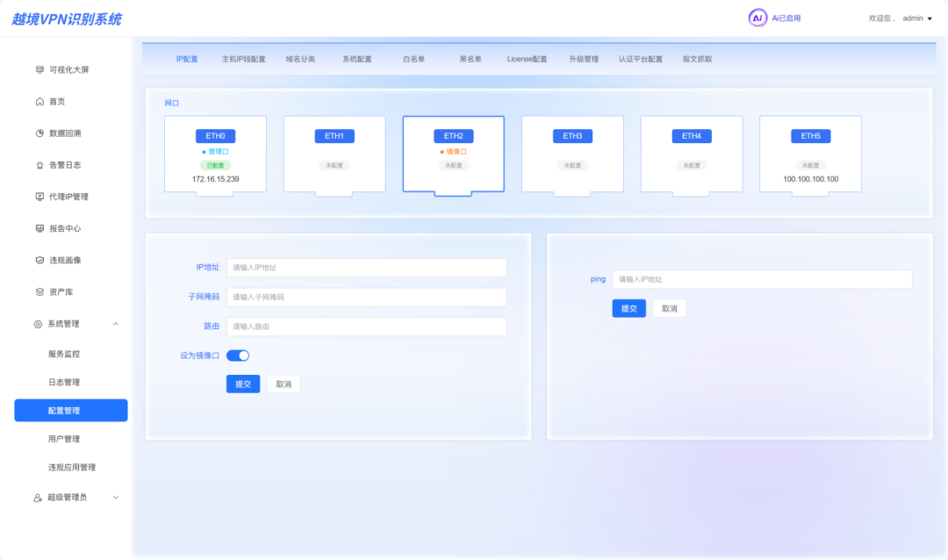
Task: Click the 100.100.100.100 address text
Action: 811,179
